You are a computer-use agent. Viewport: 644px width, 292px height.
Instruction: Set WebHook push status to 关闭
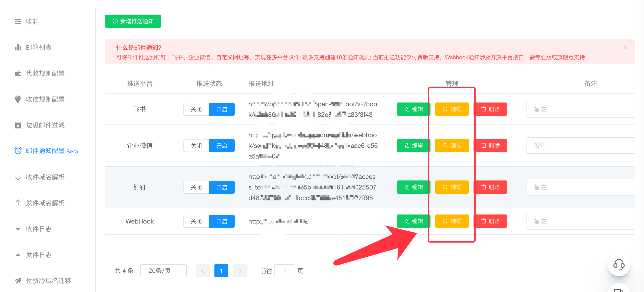click(x=196, y=221)
